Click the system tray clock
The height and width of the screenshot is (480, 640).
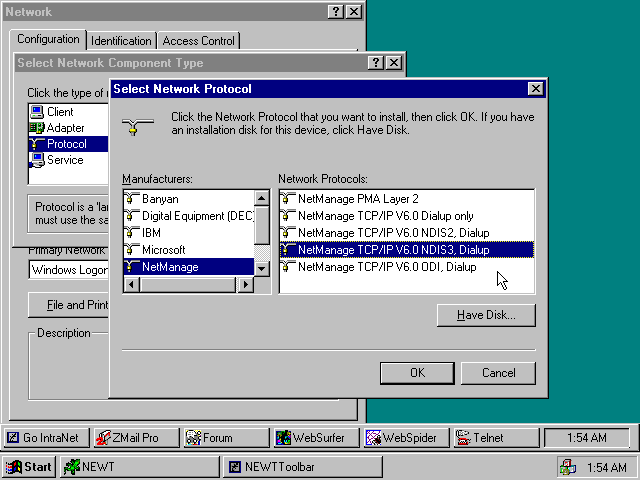pos(607,467)
